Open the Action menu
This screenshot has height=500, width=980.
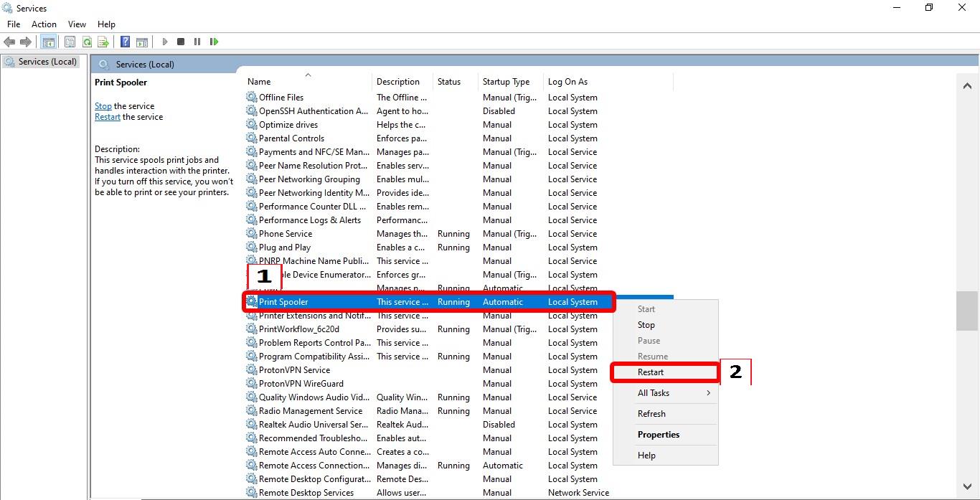point(44,24)
